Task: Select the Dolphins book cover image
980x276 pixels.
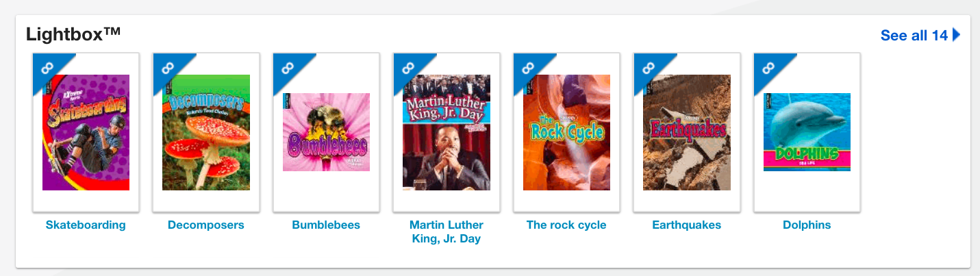Action: tap(807, 132)
